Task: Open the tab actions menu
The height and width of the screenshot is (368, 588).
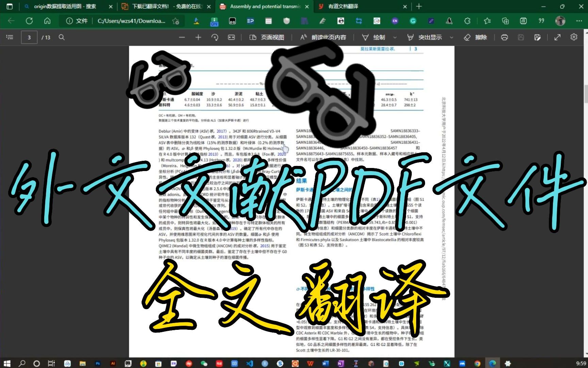Action: (10, 6)
